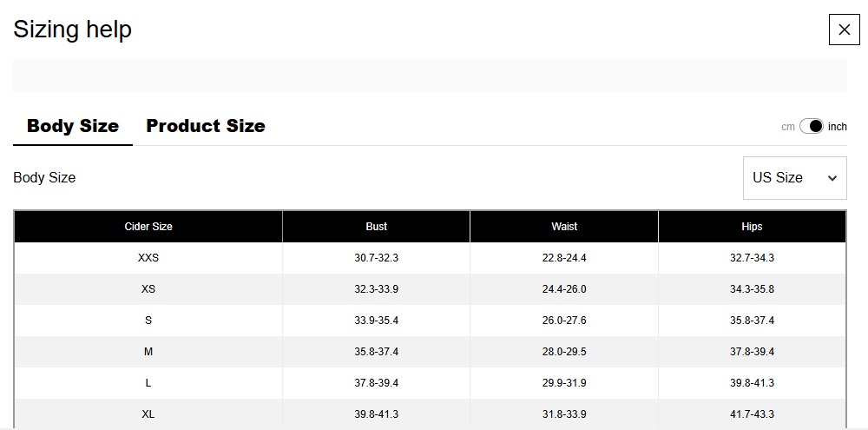
Task: Click the Cider Size column header
Action: tap(148, 226)
